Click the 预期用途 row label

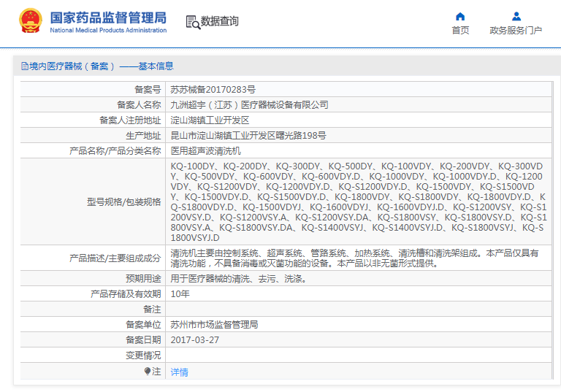tap(143, 279)
